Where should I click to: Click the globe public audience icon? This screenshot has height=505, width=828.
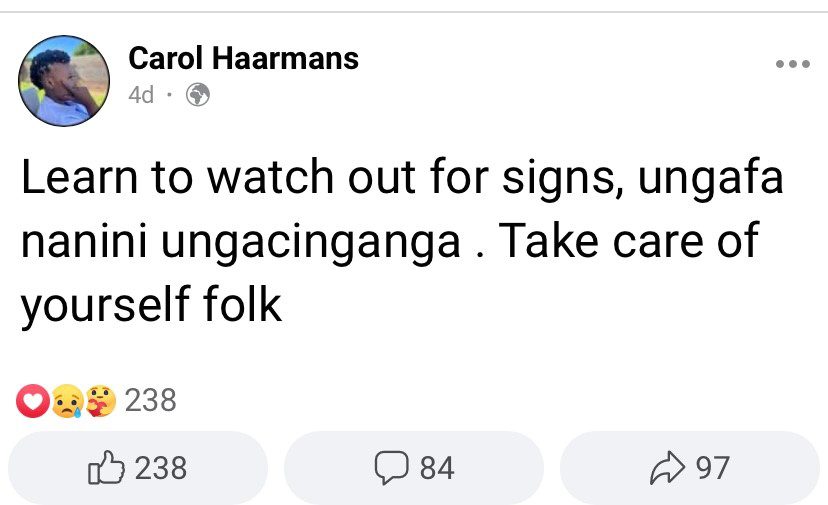pos(198,96)
